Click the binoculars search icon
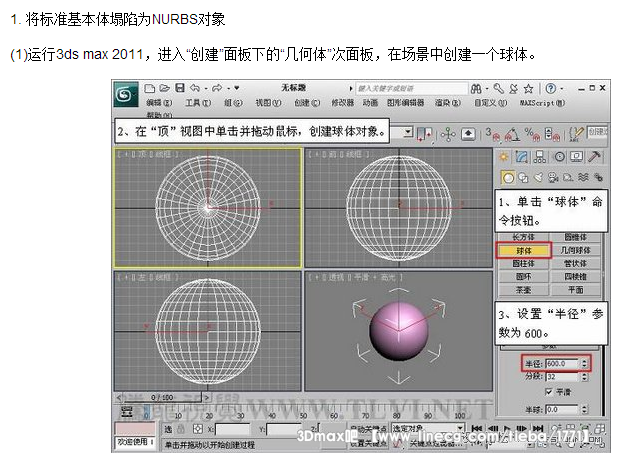This screenshot has width=618, height=453. pyautogui.click(x=476, y=88)
